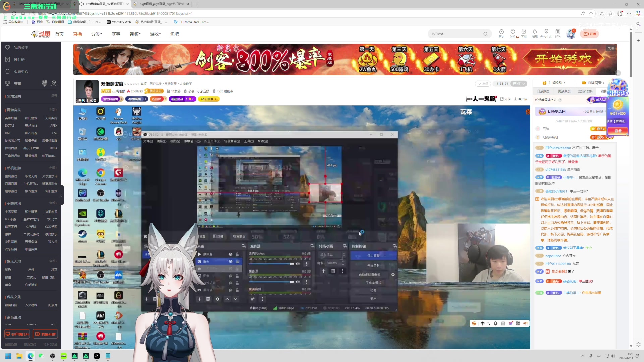The height and width of the screenshot is (362, 644).
Task: Open the 已关注 follow dropdown
Action: 519,84
